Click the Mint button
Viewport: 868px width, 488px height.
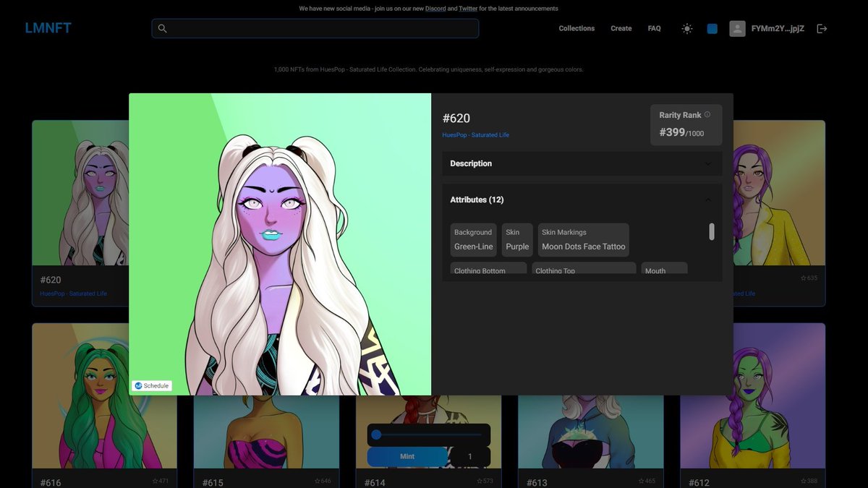tap(407, 457)
